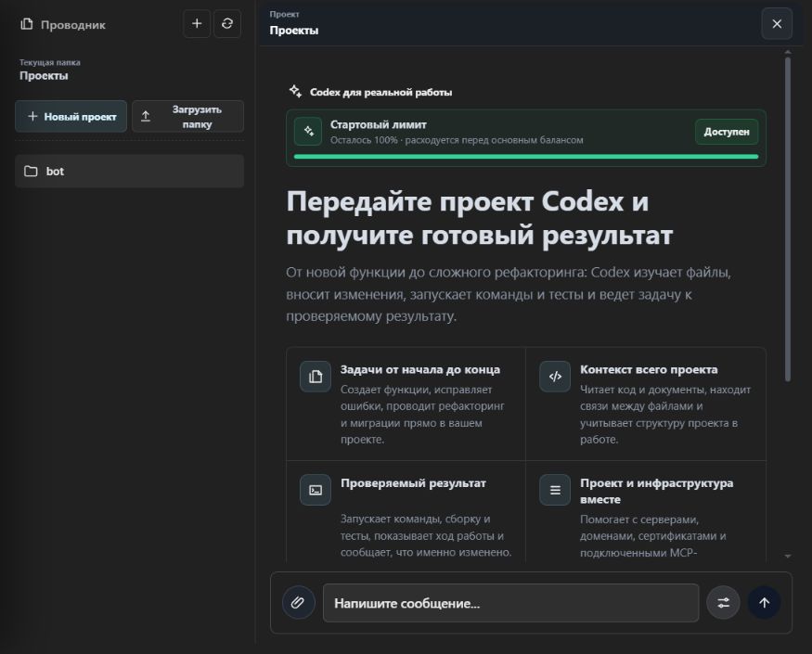This screenshot has height=654, width=812.
Task: Click the Проверяемый результат title
Action: coord(413,483)
